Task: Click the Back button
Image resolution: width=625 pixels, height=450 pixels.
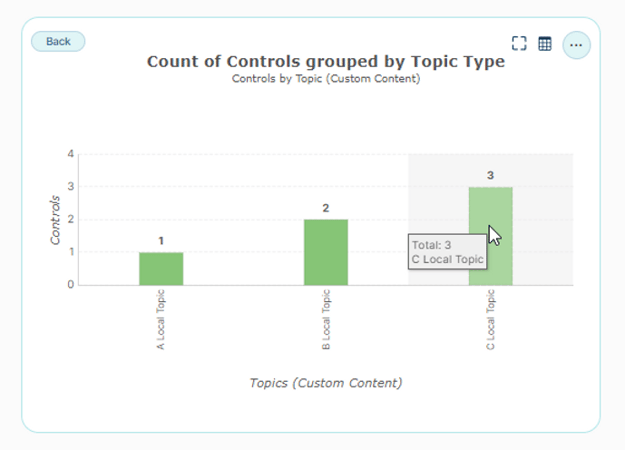Action: point(58,41)
